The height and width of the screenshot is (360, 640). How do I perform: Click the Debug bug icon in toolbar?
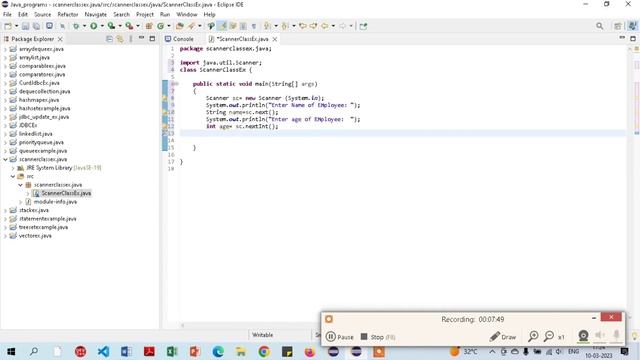pyautogui.click(x=76, y=26)
